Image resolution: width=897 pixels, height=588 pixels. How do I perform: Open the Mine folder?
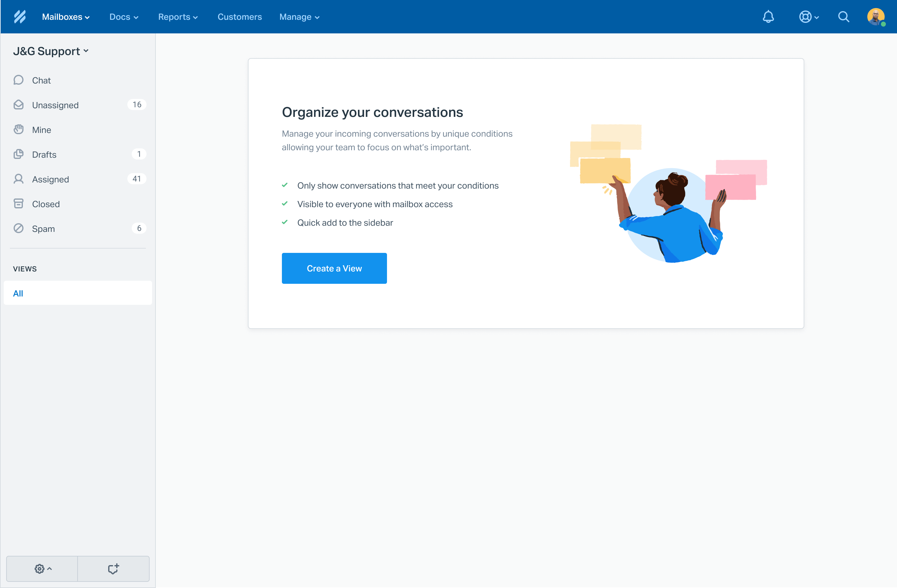(x=41, y=130)
